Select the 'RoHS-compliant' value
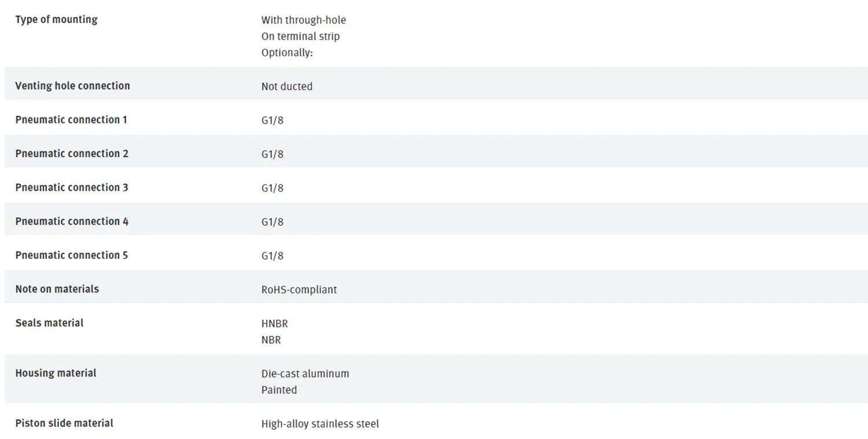868x439 pixels. (x=299, y=290)
